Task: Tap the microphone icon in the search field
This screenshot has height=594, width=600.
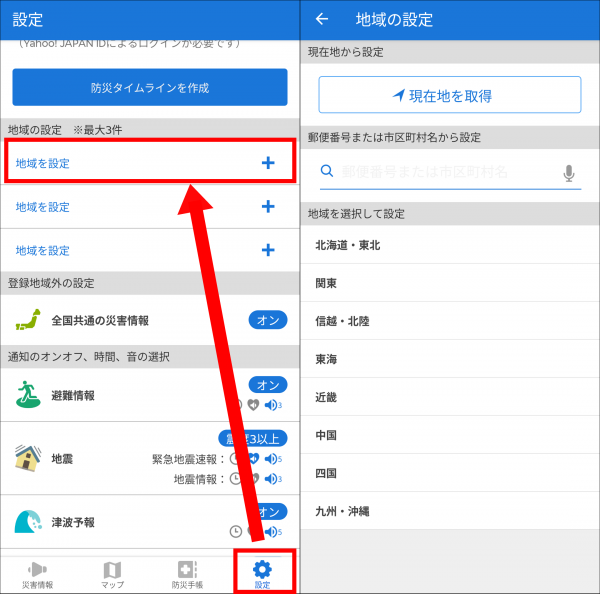Action: click(569, 173)
